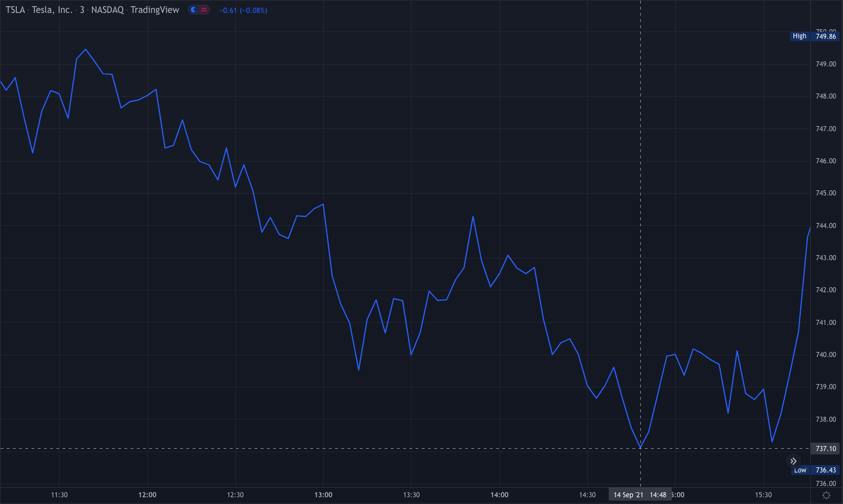Click 745.00 on the price axis
This screenshot has width=843, height=504.
(826, 193)
